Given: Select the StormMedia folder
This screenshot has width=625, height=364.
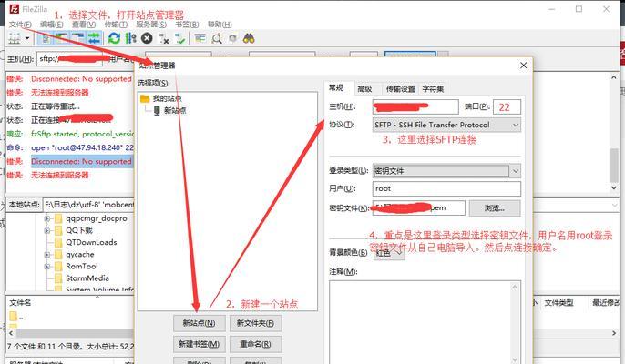Looking at the screenshot, I should click(87, 278).
